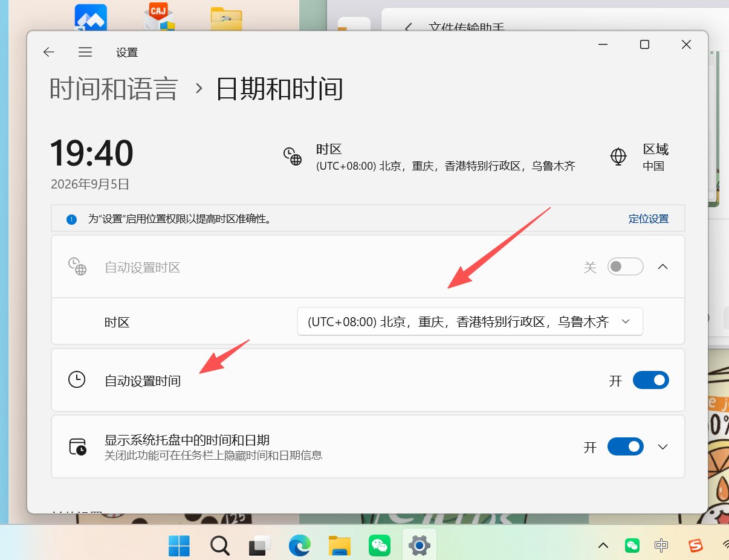The height and width of the screenshot is (560, 729).
Task: Switch the 中 input method indicator
Action: tap(661, 546)
